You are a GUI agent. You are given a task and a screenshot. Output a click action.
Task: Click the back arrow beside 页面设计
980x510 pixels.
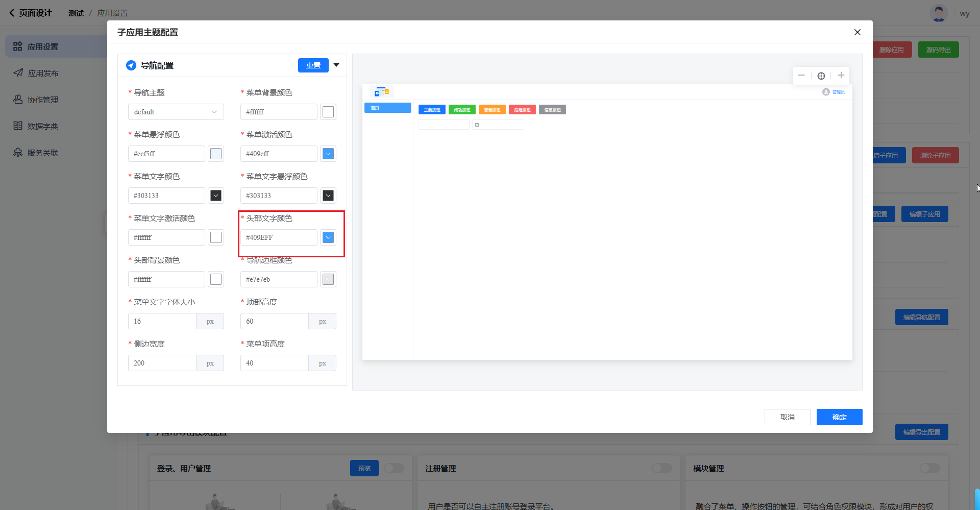coord(12,13)
